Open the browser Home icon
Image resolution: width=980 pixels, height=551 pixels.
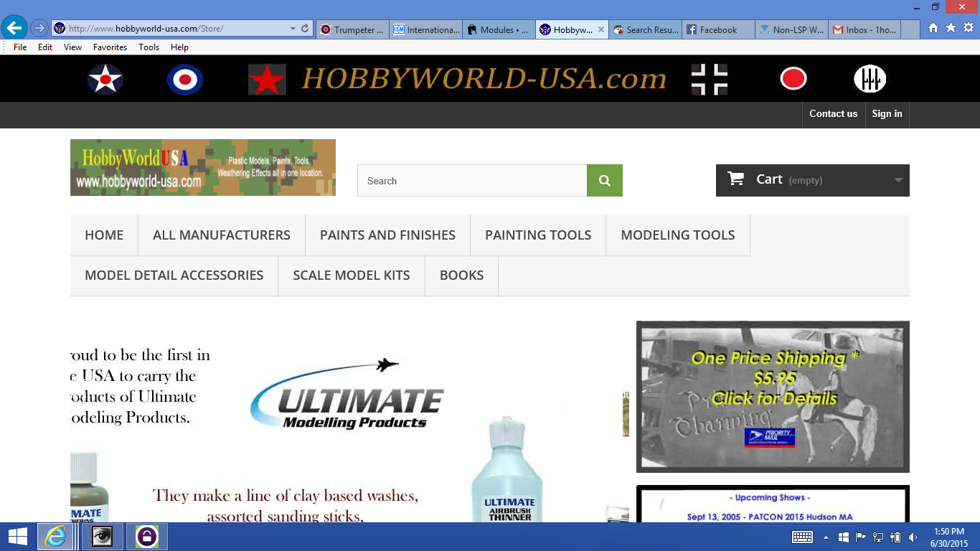click(933, 28)
